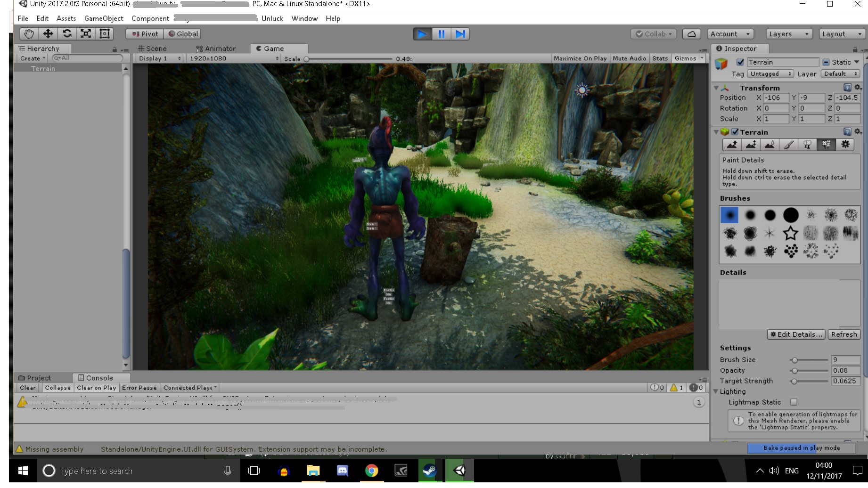Click the Step frame button
This screenshot has width=868, height=488.
[x=460, y=34]
